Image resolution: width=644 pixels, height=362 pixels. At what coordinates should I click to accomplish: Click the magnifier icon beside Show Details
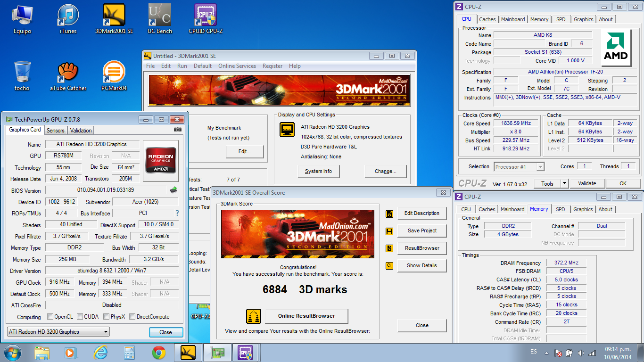[389, 266]
